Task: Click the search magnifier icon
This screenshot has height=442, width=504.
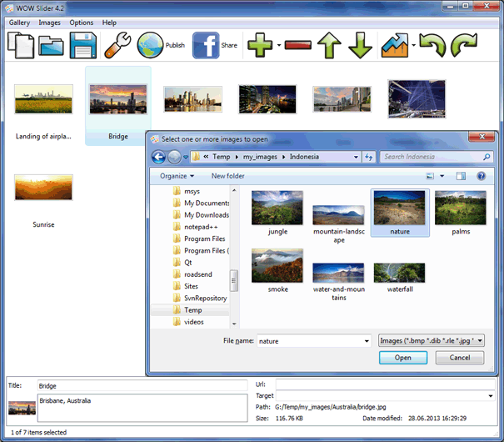Action: point(487,157)
